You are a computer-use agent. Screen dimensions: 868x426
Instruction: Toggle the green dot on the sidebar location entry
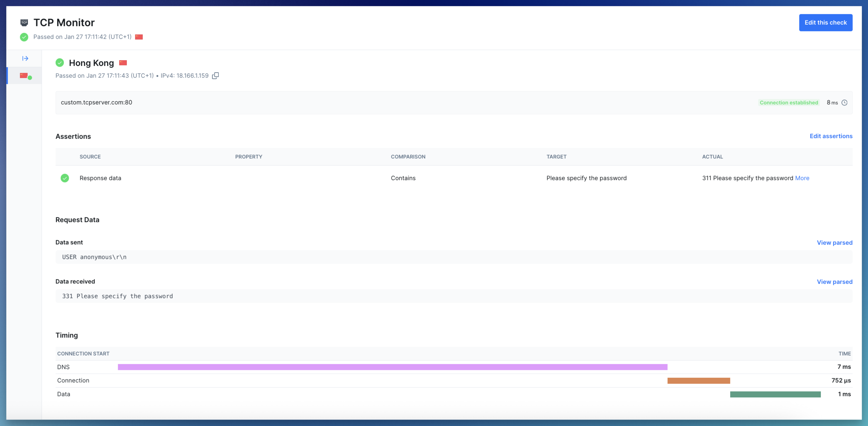[x=30, y=78]
